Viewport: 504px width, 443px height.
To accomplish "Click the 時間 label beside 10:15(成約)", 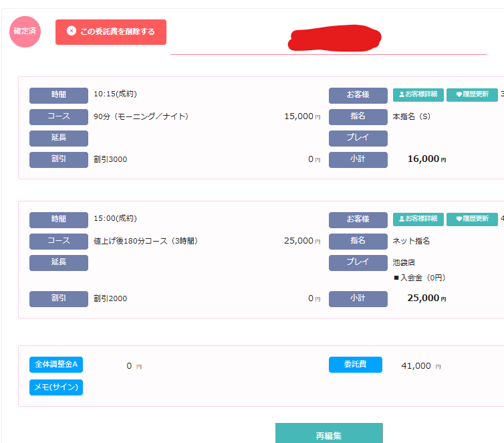I will [x=59, y=95].
